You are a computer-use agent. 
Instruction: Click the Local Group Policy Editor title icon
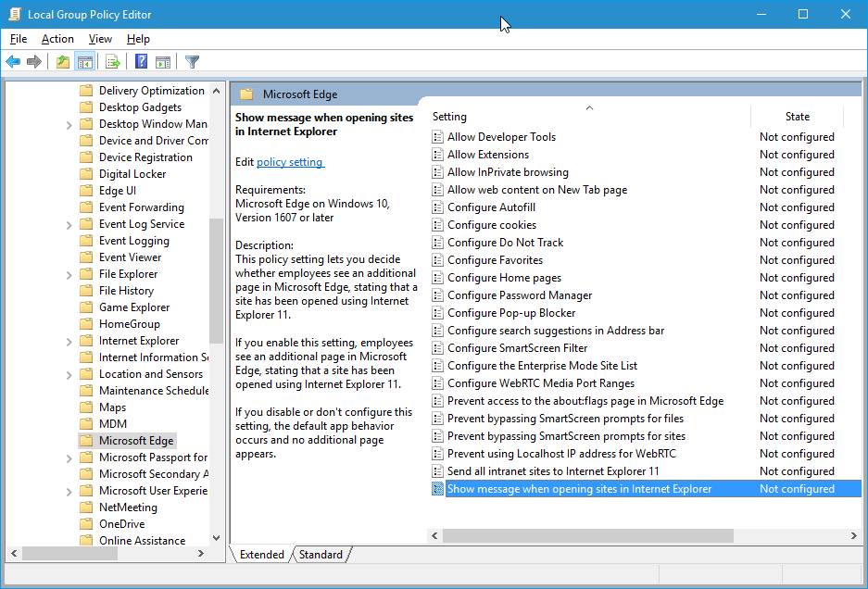[x=15, y=14]
